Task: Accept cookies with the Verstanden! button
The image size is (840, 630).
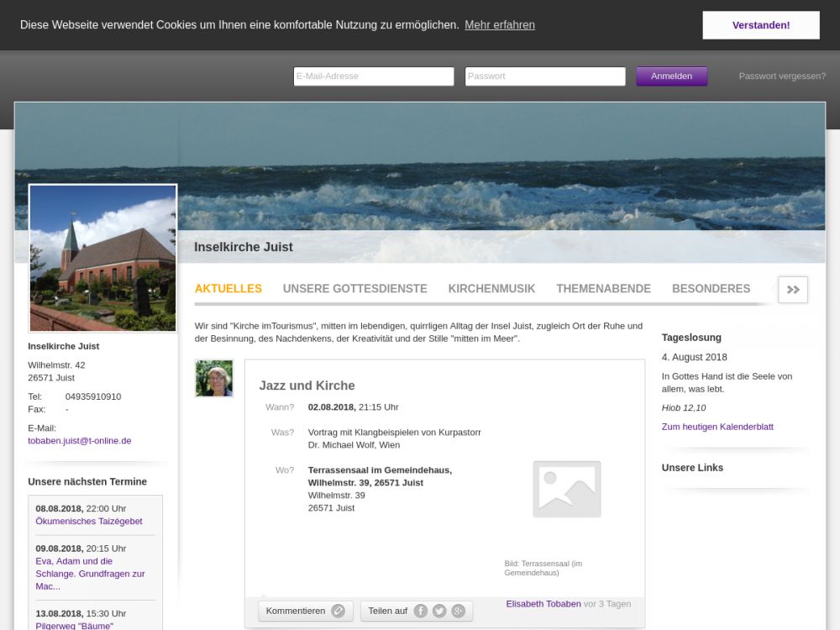Action: [760, 25]
